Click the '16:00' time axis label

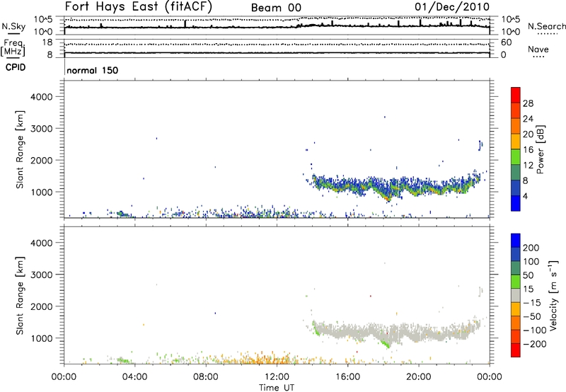pyautogui.click(x=347, y=377)
